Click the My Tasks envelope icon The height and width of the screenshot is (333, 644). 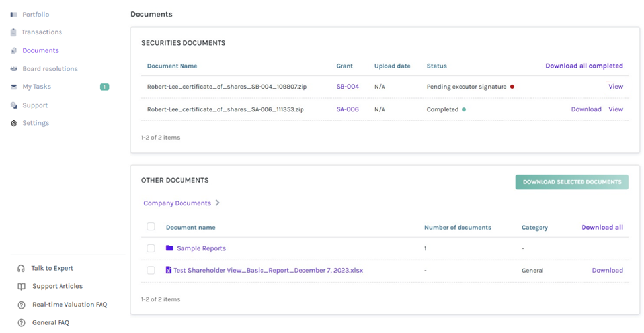point(14,87)
